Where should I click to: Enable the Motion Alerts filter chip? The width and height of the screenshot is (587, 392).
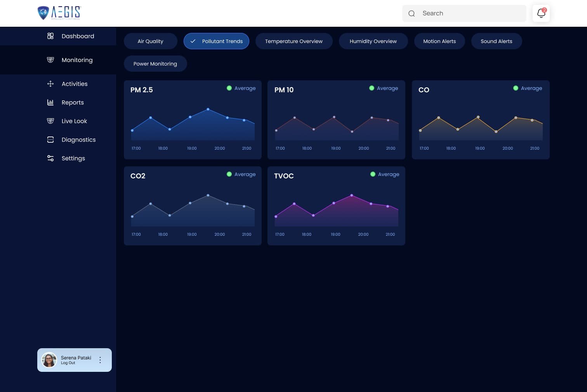[439, 41]
